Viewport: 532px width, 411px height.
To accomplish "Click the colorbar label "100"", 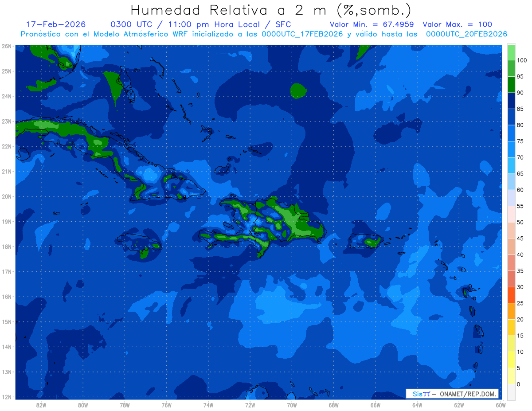I will click(x=521, y=60).
